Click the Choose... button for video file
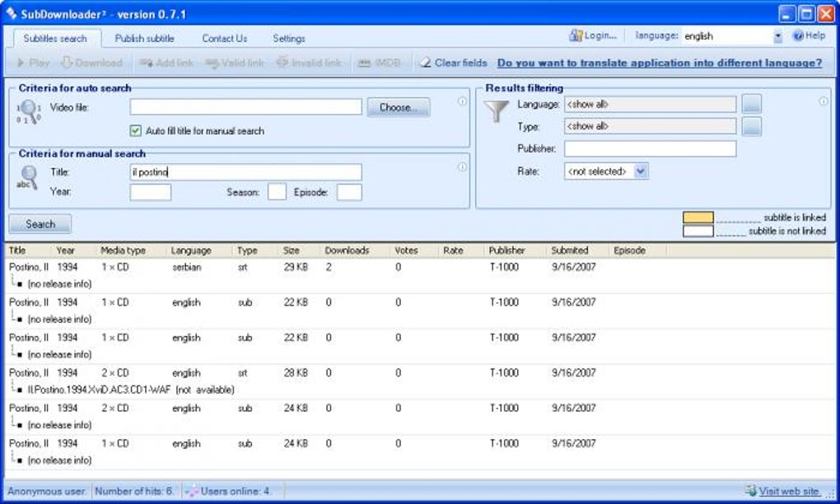 click(x=399, y=107)
